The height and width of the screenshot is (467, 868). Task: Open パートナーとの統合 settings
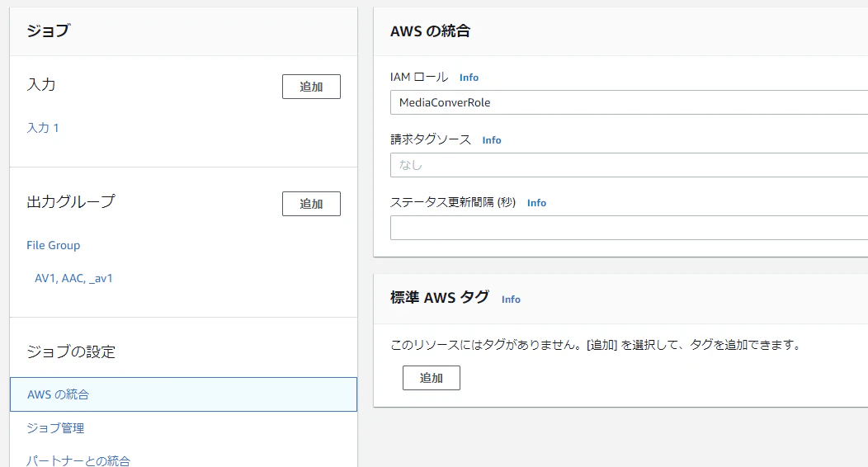78,460
